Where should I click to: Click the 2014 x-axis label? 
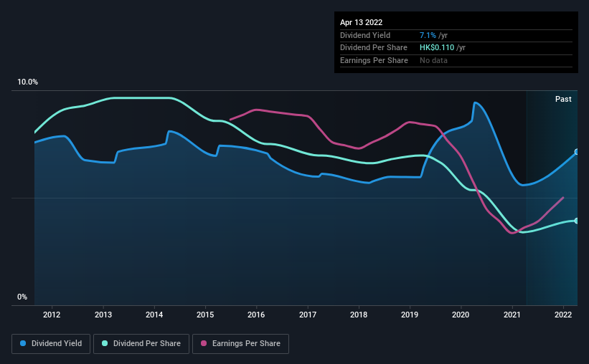click(154, 315)
